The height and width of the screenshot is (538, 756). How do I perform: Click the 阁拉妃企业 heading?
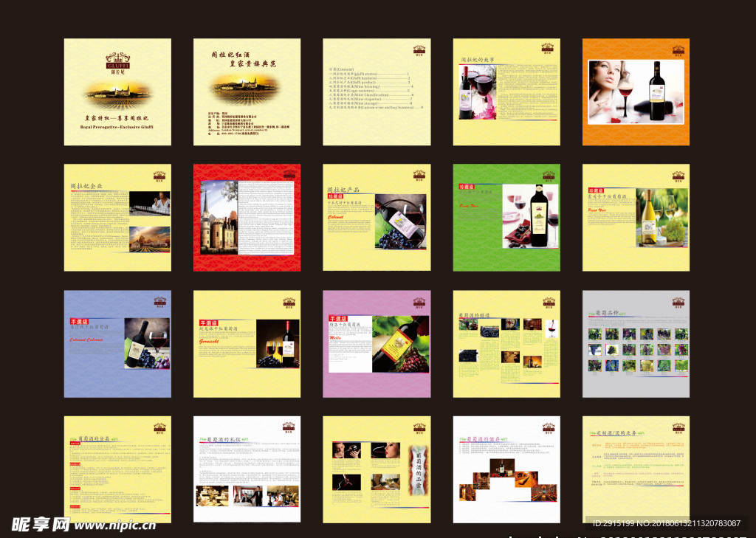click(x=87, y=185)
